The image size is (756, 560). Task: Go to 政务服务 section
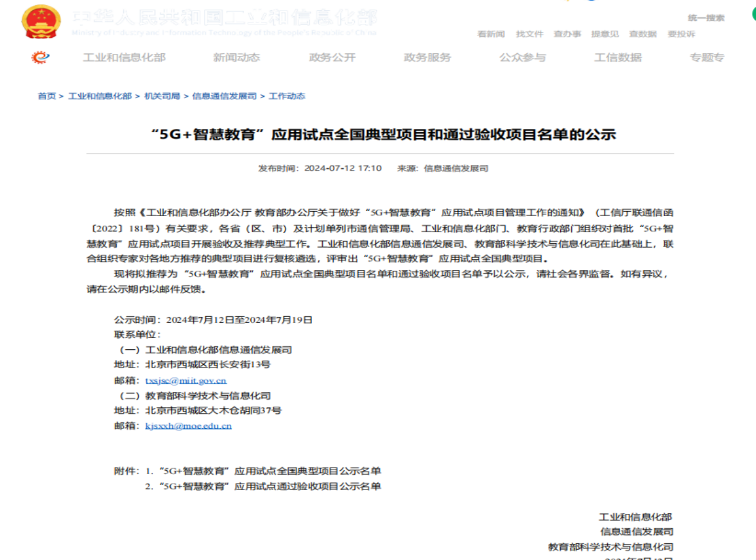click(x=427, y=58)
